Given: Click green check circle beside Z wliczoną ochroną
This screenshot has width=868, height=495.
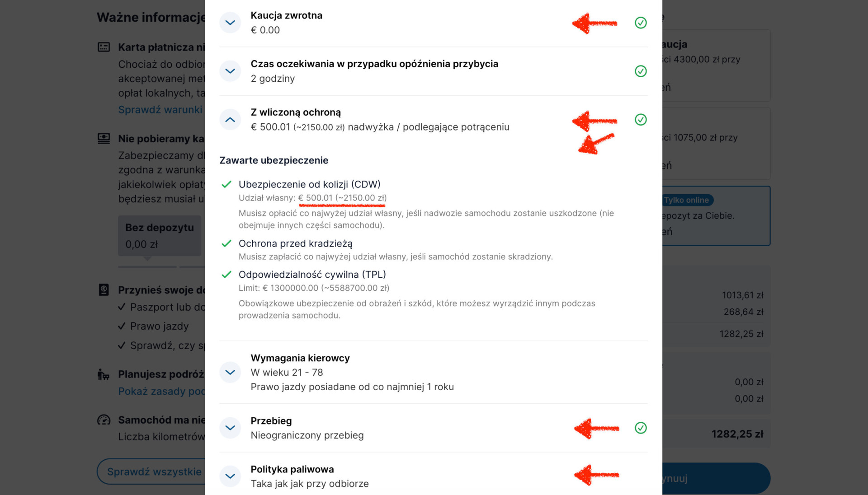Looking at the screenshot, I should pos(641,120).
